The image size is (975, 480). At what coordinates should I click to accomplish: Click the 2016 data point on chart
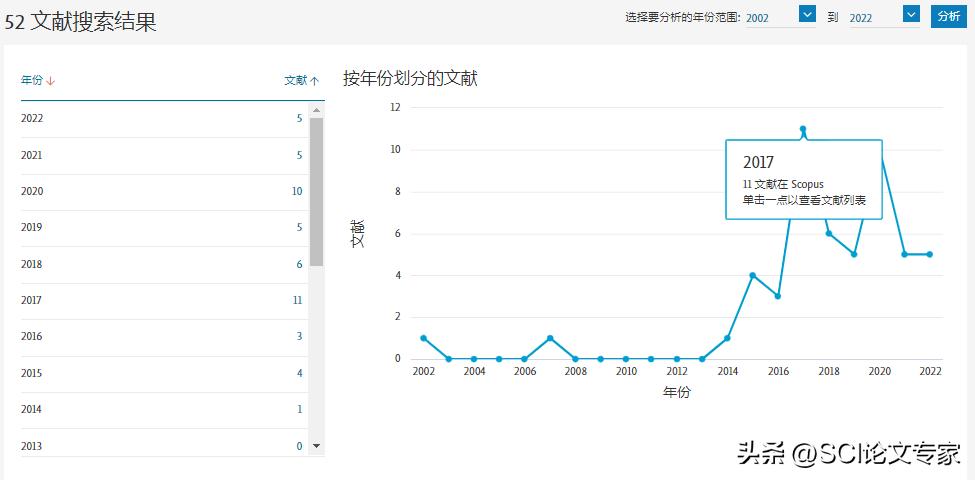coord(778,296)
